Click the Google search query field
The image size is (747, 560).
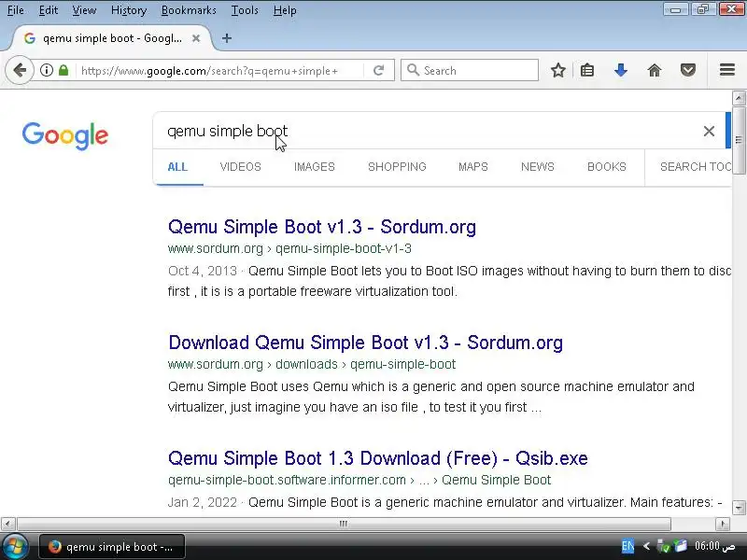coord(429,131)
